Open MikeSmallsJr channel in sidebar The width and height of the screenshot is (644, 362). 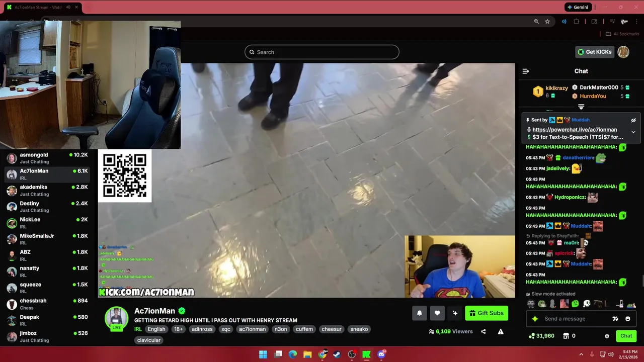[x=48, y=239]
